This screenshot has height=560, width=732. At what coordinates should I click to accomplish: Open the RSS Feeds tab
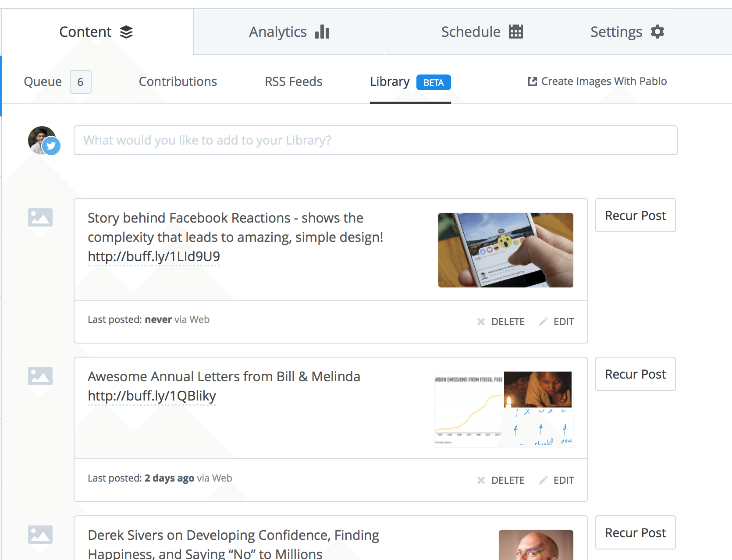click(294, 82)
